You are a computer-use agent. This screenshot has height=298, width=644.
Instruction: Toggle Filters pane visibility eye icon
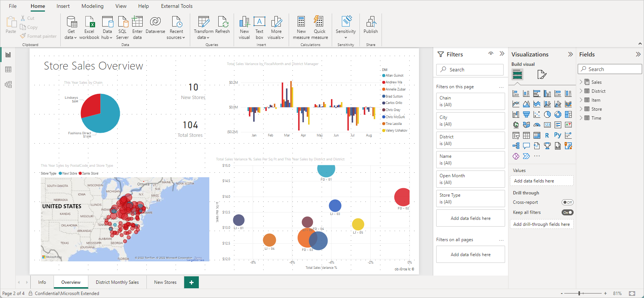pyautogui.click(x=490, y=54)
